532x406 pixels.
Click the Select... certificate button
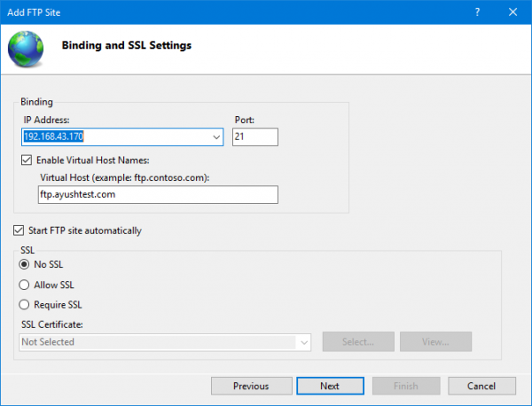click(357, 342)
